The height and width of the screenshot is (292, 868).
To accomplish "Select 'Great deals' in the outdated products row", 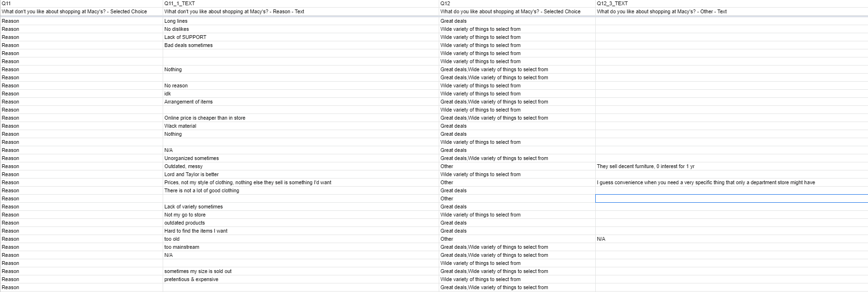I will pyautogui.click(x=517, y=223).
